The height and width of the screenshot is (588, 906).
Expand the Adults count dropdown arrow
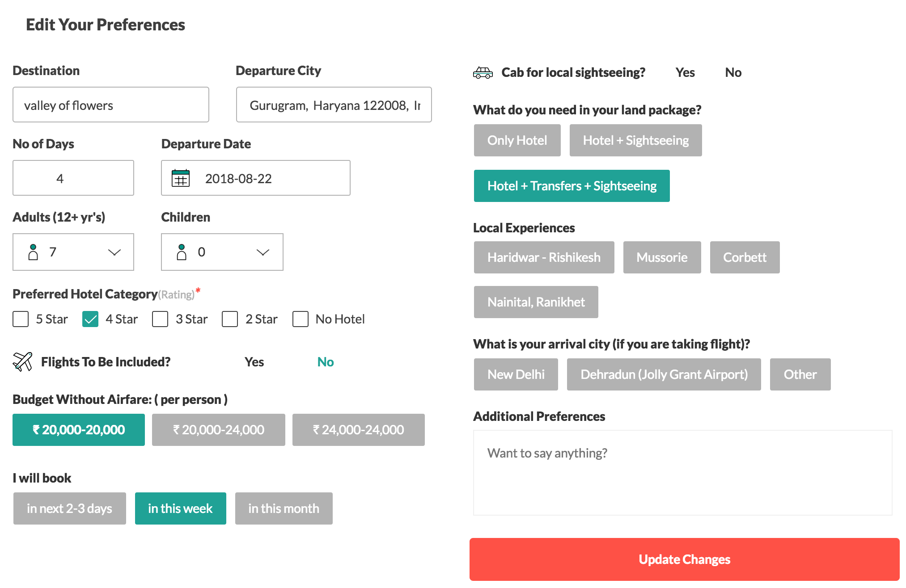(x=114, y=252)
